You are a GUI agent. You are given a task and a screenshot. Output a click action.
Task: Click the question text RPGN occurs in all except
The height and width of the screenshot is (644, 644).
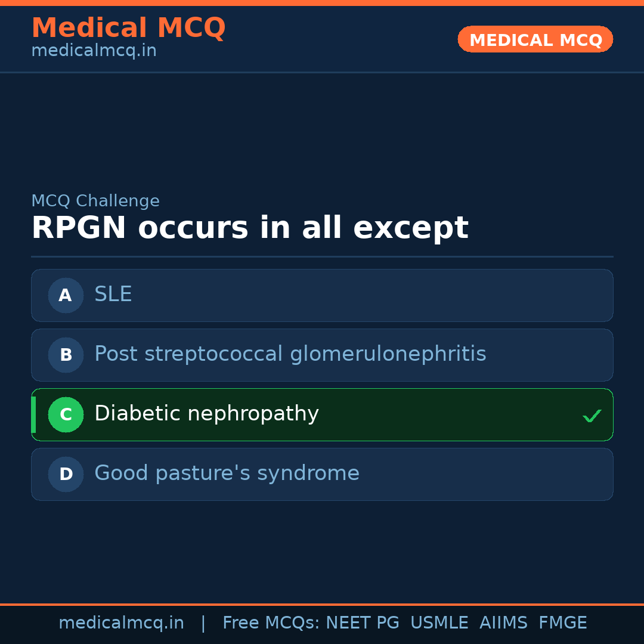[x=249, y=228]
